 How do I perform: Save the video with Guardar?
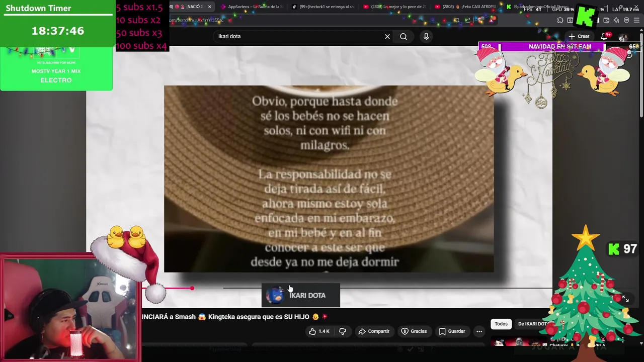(x=452, y=331)
